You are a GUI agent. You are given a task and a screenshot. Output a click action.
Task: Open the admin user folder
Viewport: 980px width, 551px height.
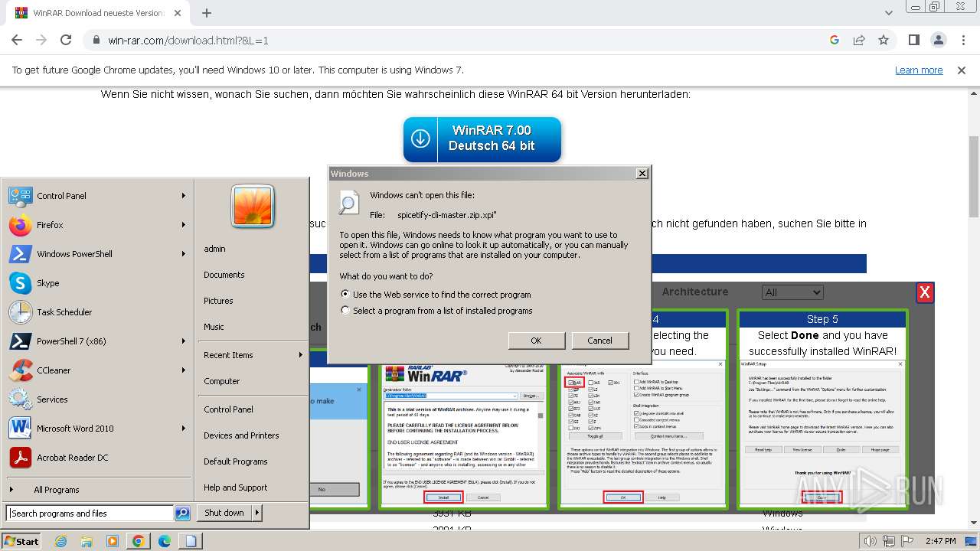pos(214,249)
